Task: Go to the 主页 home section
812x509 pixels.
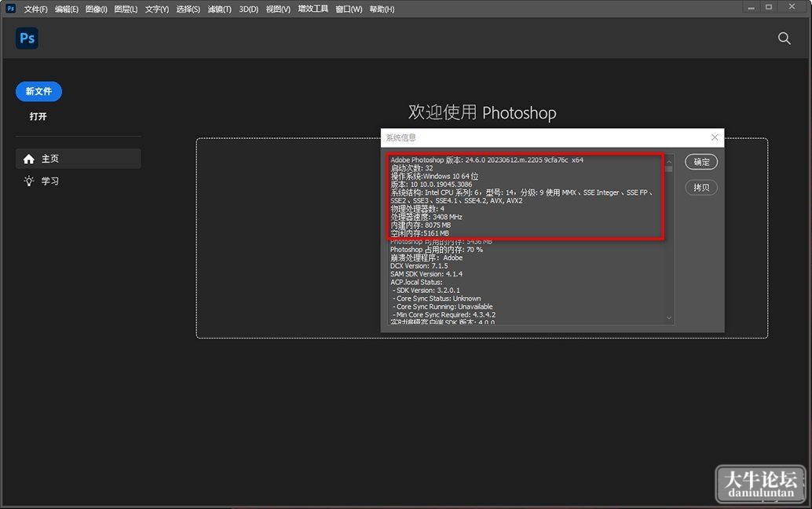Action: 79,159
